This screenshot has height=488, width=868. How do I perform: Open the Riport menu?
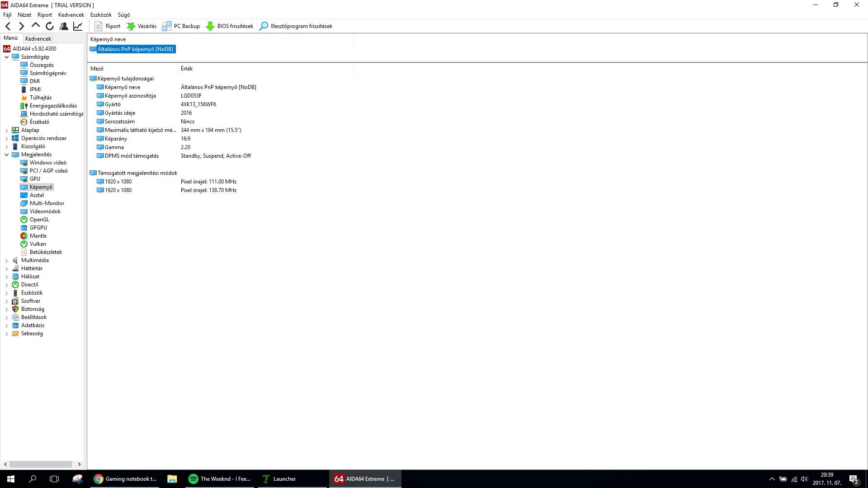[x=45, y=15]
